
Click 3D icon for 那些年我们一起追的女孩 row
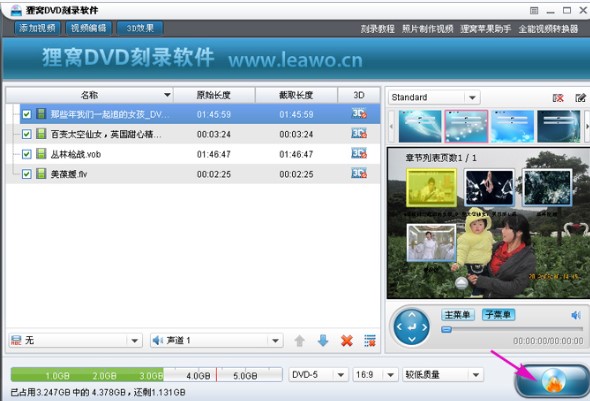coord(359,113)
